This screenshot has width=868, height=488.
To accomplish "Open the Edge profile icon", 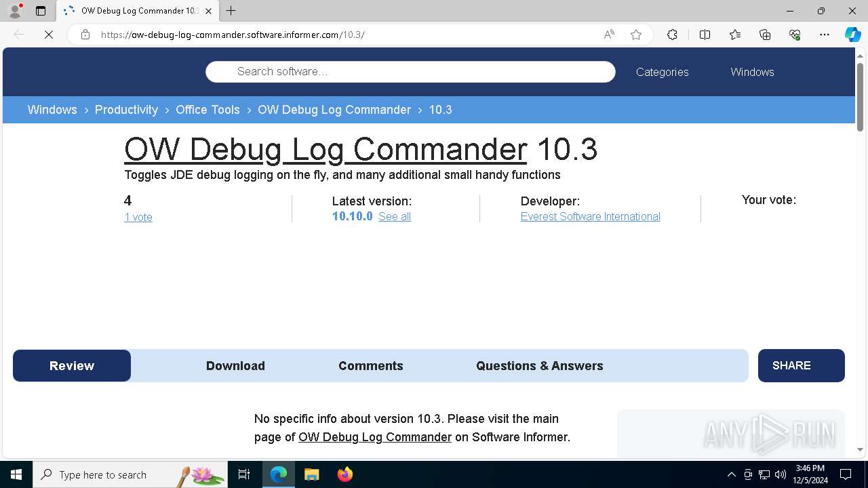I will point(15,11).
